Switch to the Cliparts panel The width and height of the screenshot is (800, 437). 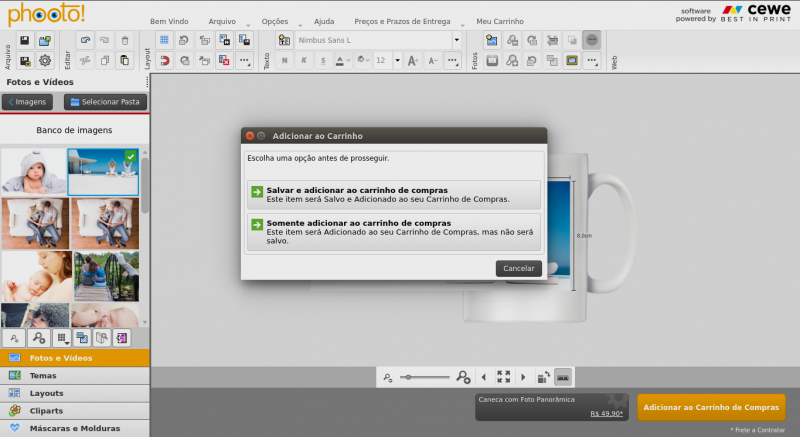[x=74, y=411]
